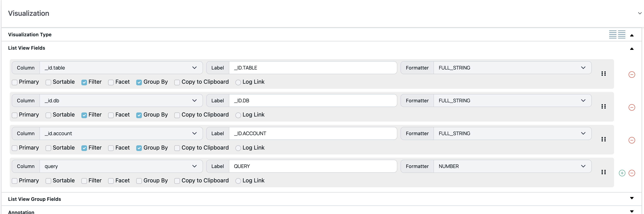Add a new field after query row
Viewport: 644px width, 214px height.
[x=622, y=173]
